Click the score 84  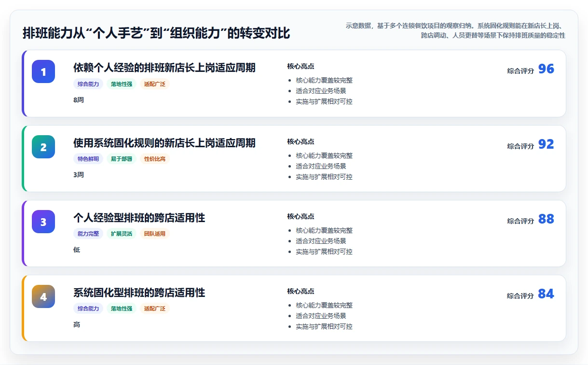pyautogui.click(x=546, y=294)
